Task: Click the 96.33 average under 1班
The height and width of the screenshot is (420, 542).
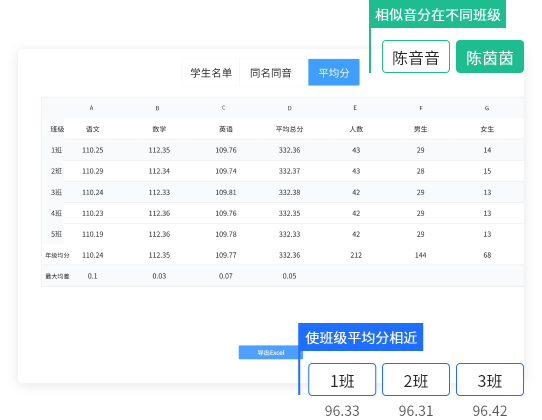Action: [x=342, y=411]
